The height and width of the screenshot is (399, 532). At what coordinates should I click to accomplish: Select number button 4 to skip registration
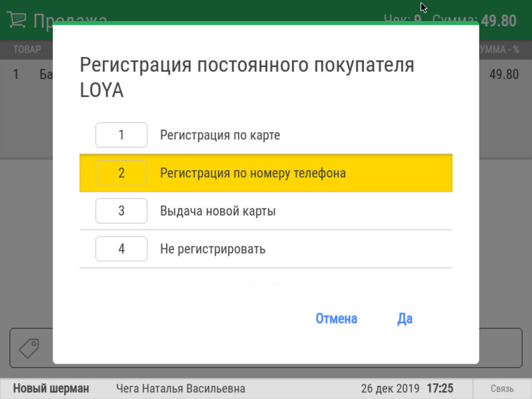[121, 249]
